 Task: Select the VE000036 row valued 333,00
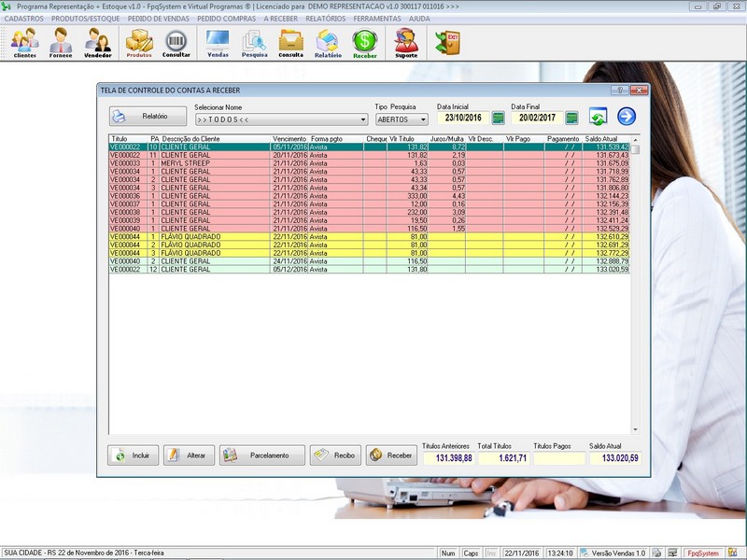pyautogui.click(x=369, y=196)
